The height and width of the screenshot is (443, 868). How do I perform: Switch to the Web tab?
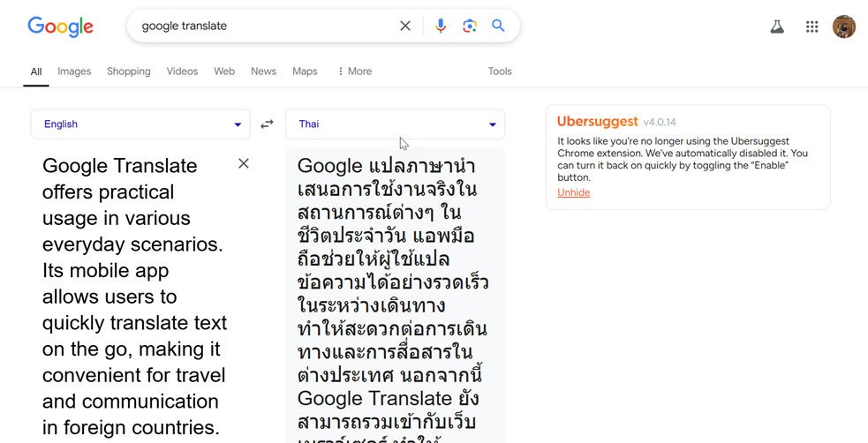tap(224, 71)
